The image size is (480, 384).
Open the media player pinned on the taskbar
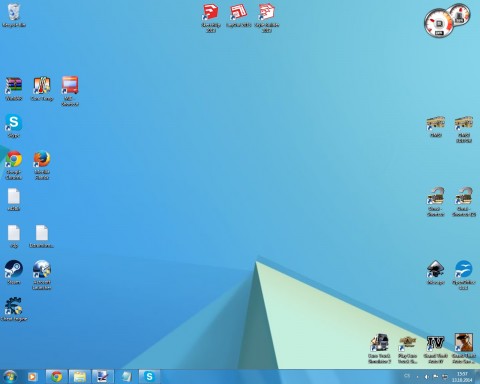pyautogui.click(x=33, y=377)
